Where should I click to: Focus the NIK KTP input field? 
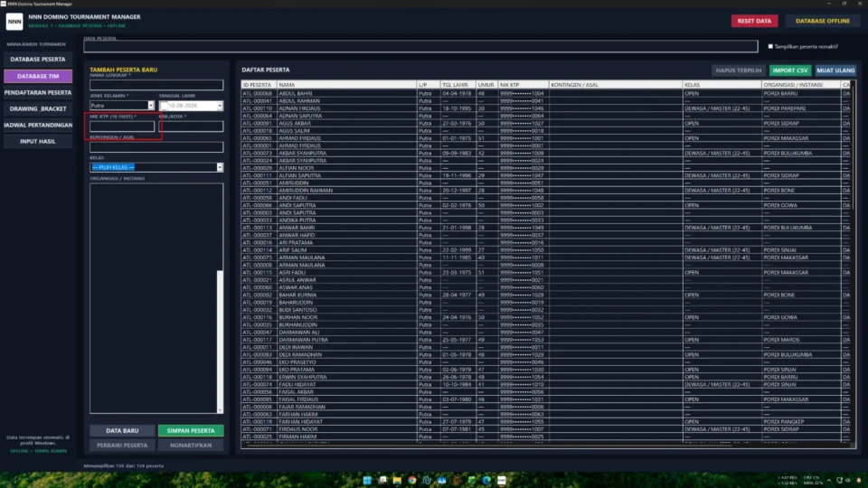click(122, 127)
